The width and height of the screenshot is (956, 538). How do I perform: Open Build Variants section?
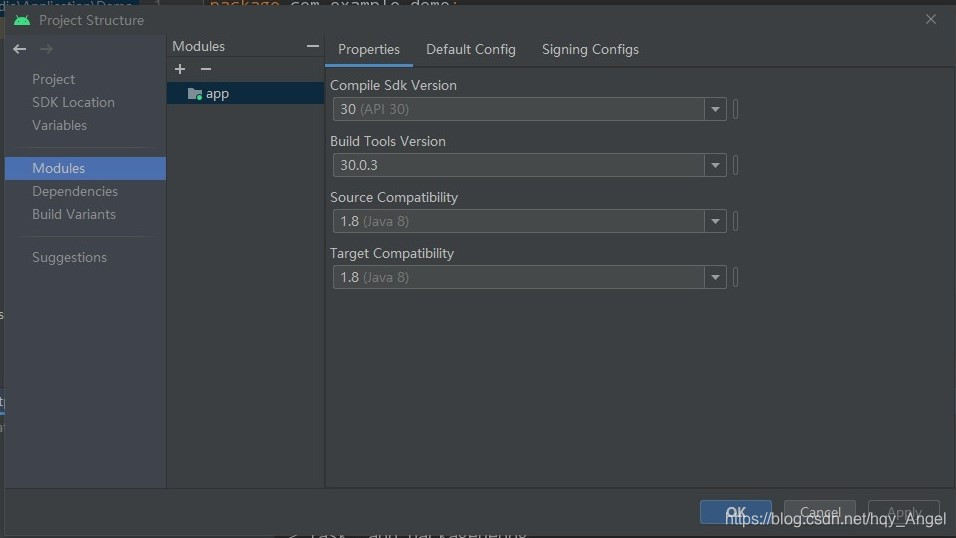tap(74, 215)
